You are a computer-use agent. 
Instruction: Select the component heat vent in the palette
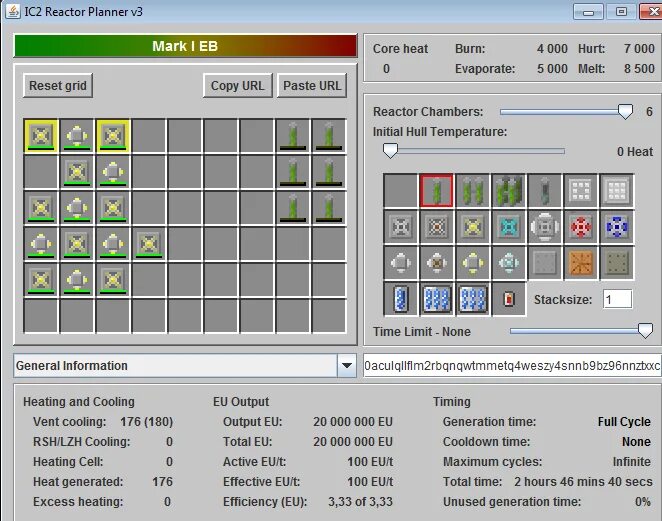545,227
